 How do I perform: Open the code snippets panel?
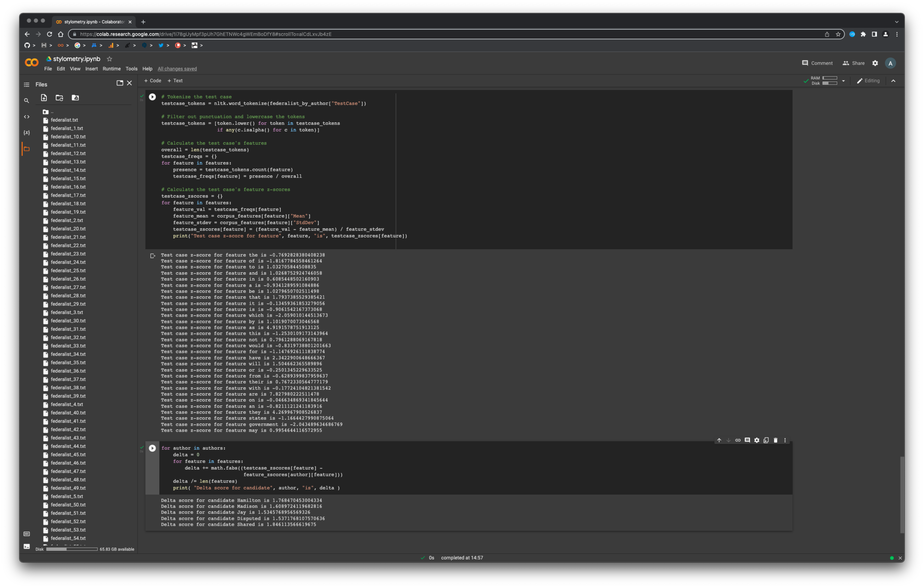click(26, 116)
